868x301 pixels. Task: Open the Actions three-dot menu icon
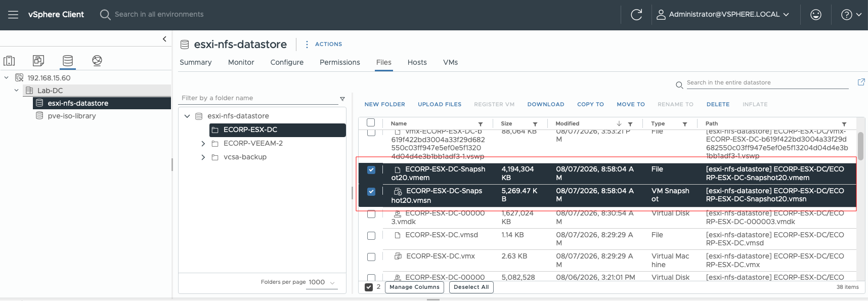(307, 45)
